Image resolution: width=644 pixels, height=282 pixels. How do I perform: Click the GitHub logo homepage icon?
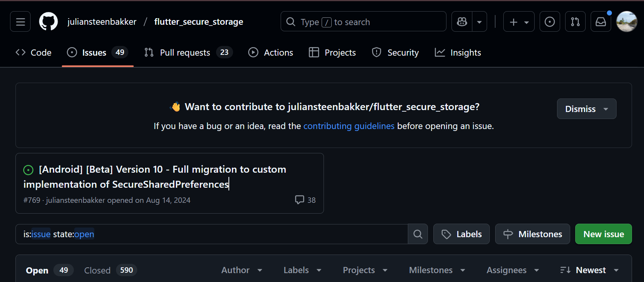pyautogui.click(x=48, y=22)
